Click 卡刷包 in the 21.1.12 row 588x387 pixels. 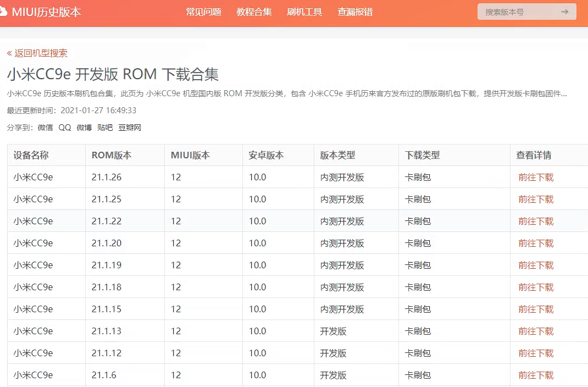pos(418,353)
